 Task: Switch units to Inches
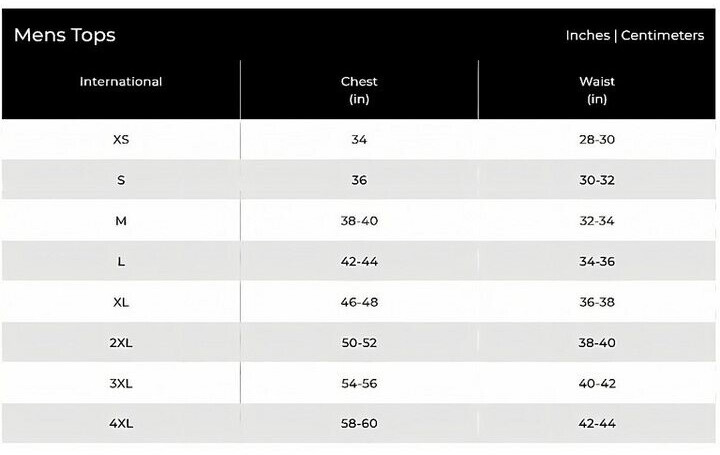[x=588, y=35]
